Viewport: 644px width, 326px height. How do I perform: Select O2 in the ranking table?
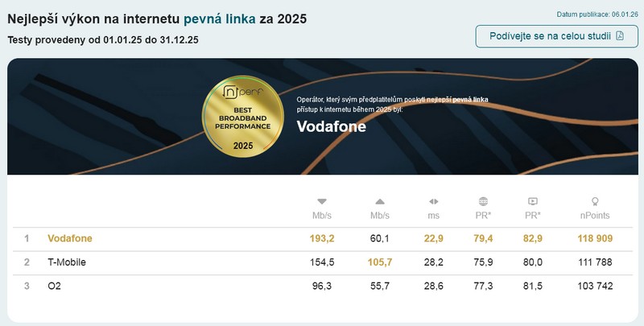point(55,287)
